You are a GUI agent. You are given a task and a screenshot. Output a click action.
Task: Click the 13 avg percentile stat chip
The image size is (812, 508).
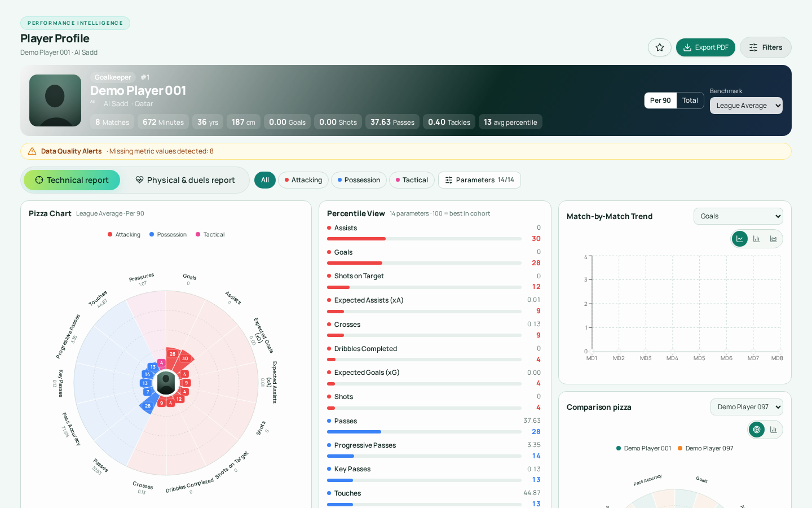510,122
